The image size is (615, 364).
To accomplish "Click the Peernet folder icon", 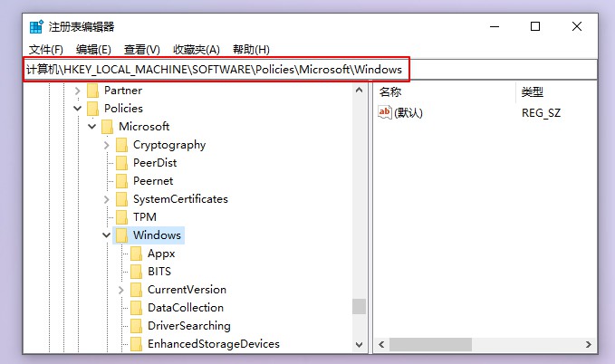I will [x=122, y=181].
